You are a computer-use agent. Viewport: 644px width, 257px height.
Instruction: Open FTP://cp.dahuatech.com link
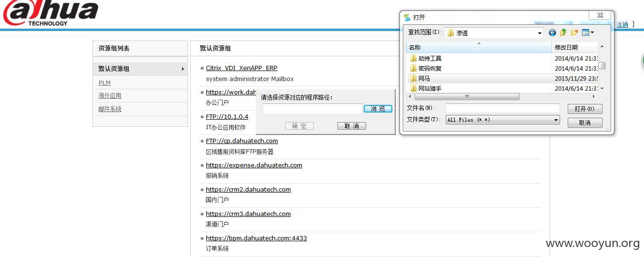click(x=242, y=141)
